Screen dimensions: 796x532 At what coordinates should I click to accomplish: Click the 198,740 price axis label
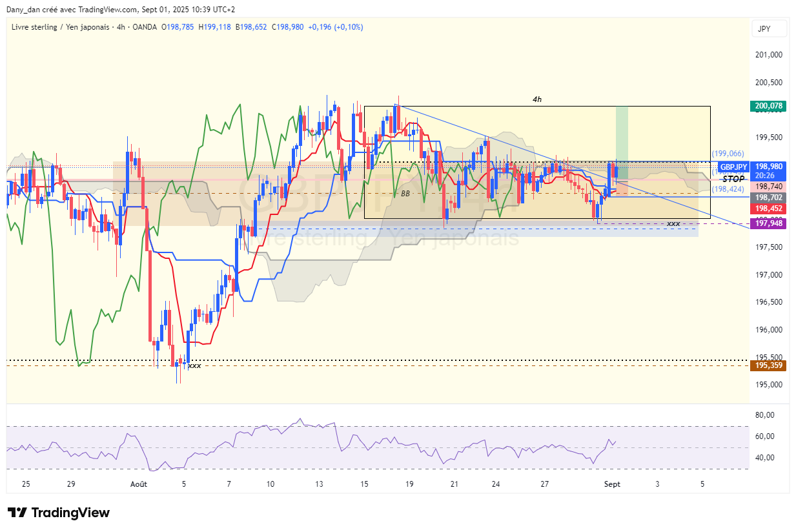pyautogui.click(x=769, y=186)
